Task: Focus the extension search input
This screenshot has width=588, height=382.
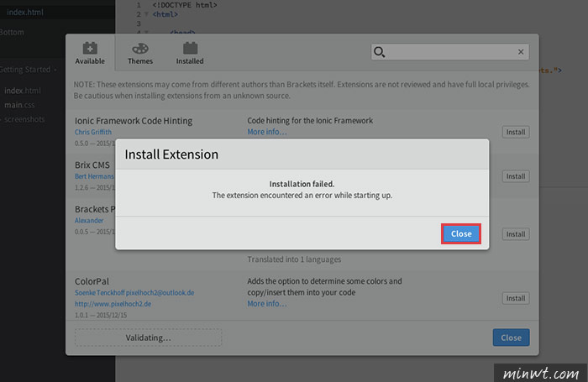Action: coord(450,52)
